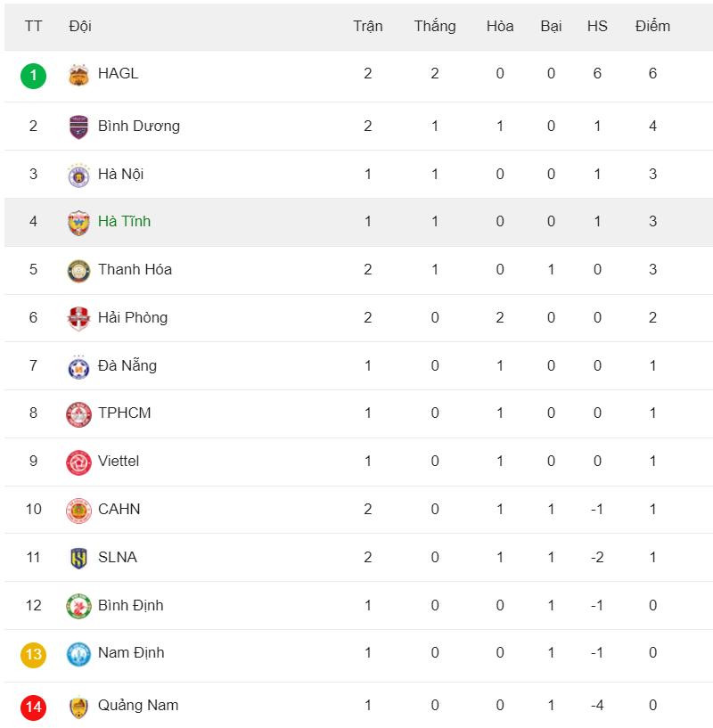Click the green rank 1 badge
This screenshot has width=713, height=728.
[34, 75]
